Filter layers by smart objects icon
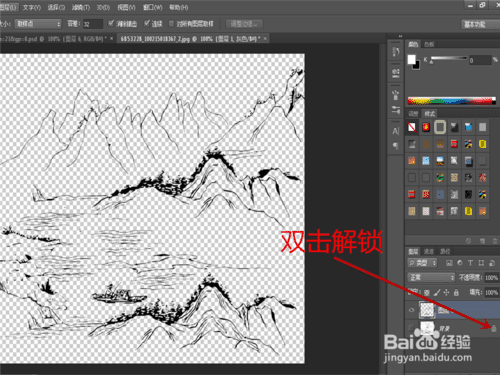500x375 pixels. point(492,263)
